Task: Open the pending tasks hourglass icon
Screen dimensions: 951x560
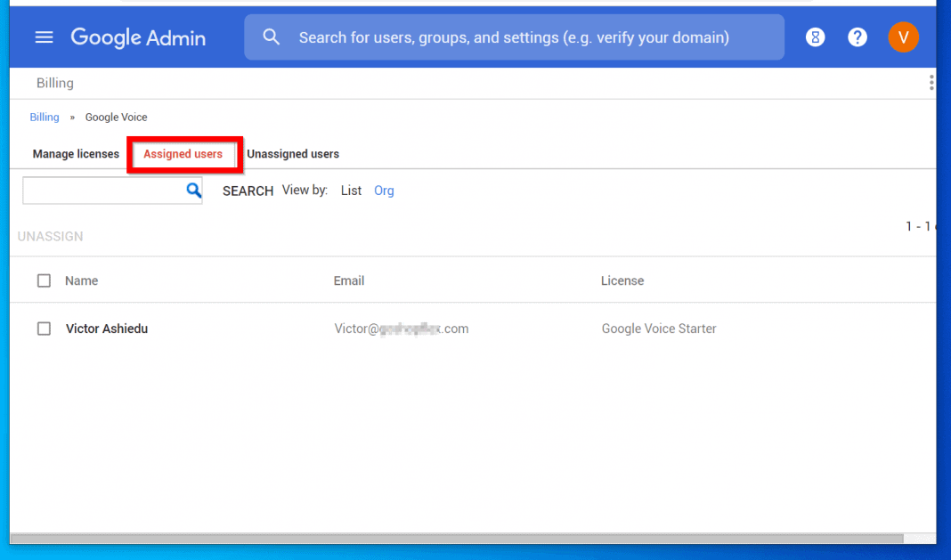Action: tap(815, 37)
